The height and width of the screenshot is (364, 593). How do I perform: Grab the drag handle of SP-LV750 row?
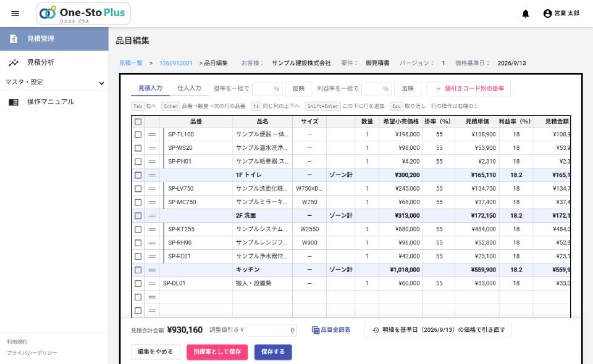coord(152,189)
